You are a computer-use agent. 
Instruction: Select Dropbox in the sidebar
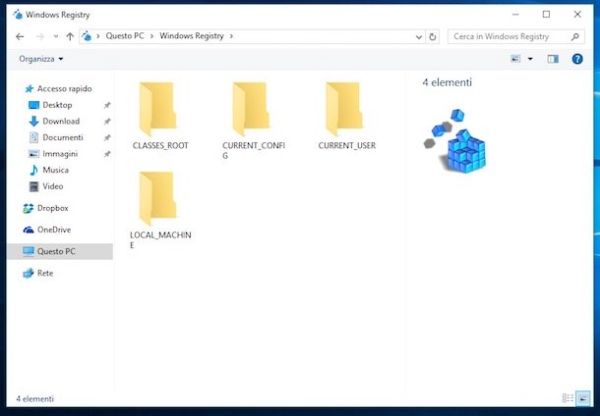pyautogui.click(x=52, y=208)
